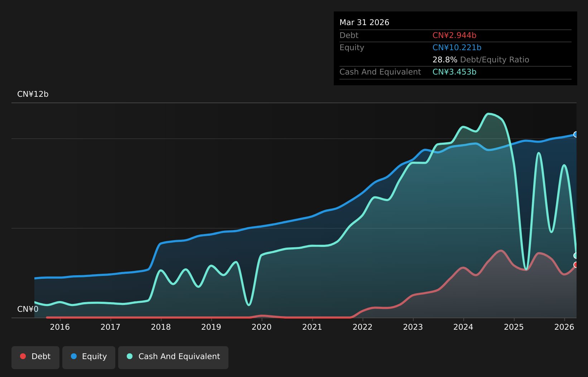Image resolution: width=588 pixels, height=377 pixels.
Task: Click the CN¥2.944b debt value
Action: [x=454, y=35]
